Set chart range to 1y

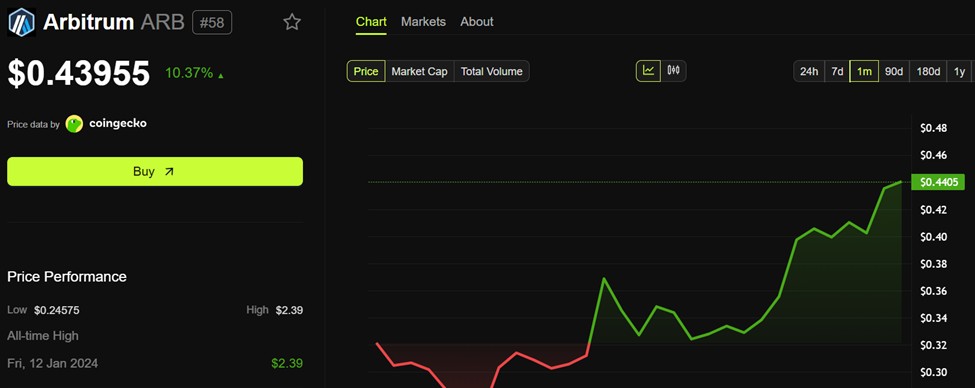(x=959, y=72)
